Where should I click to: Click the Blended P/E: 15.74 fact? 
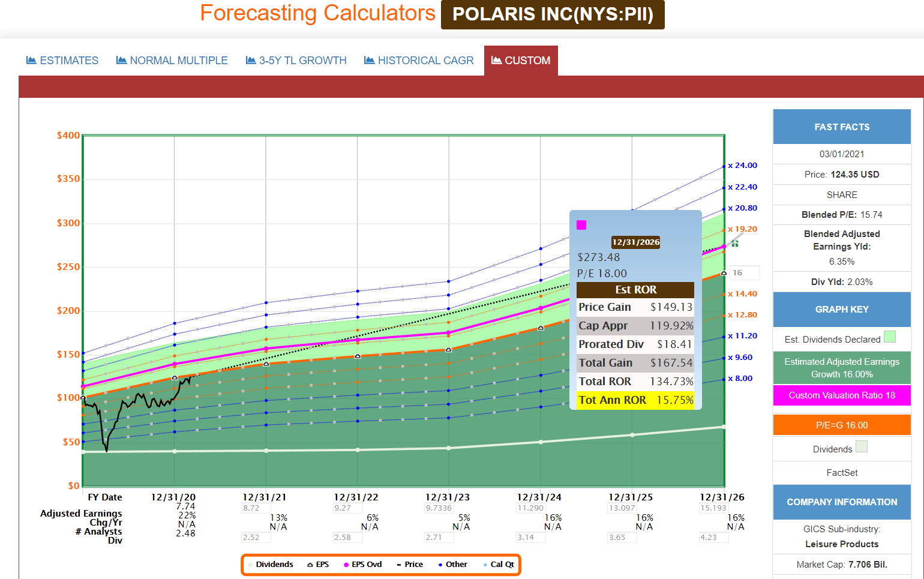[842, 215]
